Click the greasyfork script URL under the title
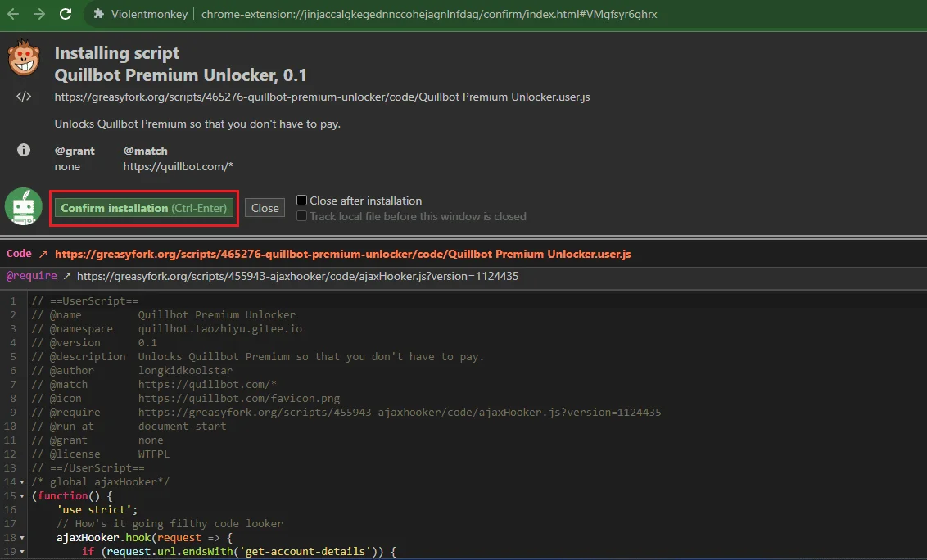The width and height of the screenshot is (927, 560). pos(322,97)
